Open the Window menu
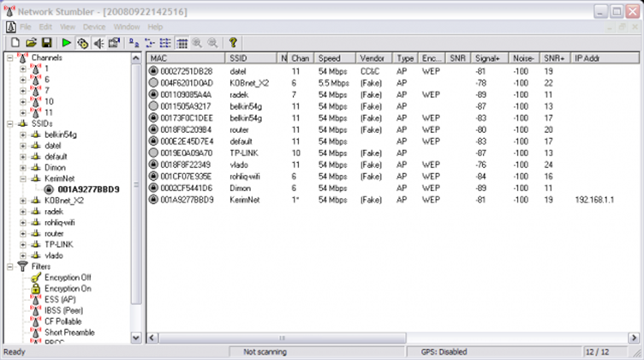The width and height of the screenshot is (644, 360). tap(127, 27)
